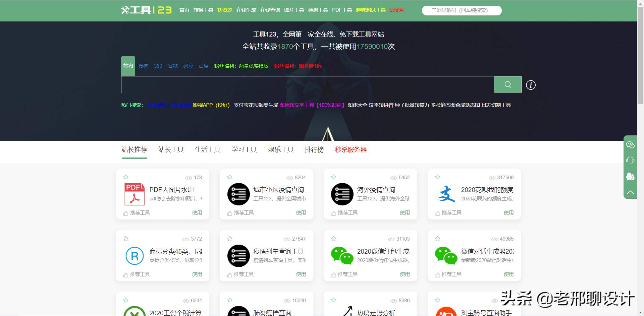Click the info circle icon beside search bar
Image resolution: width=644 pixels, height=316 pixels.
coord(530,84)
